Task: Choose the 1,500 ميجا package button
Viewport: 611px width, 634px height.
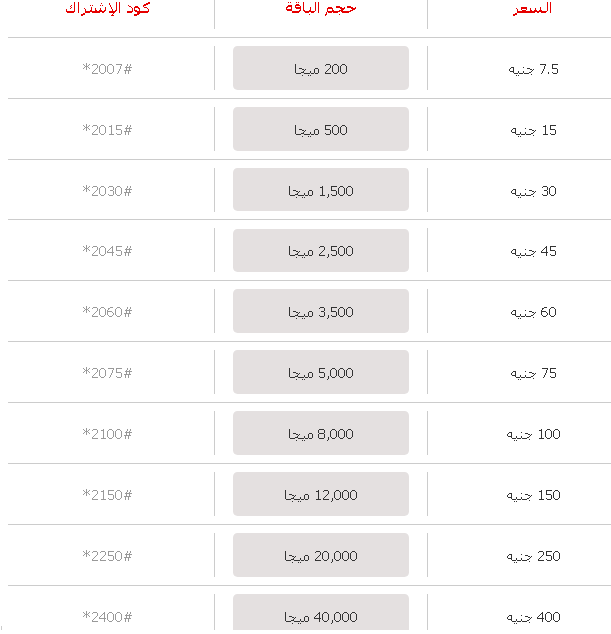Action: 321,191
